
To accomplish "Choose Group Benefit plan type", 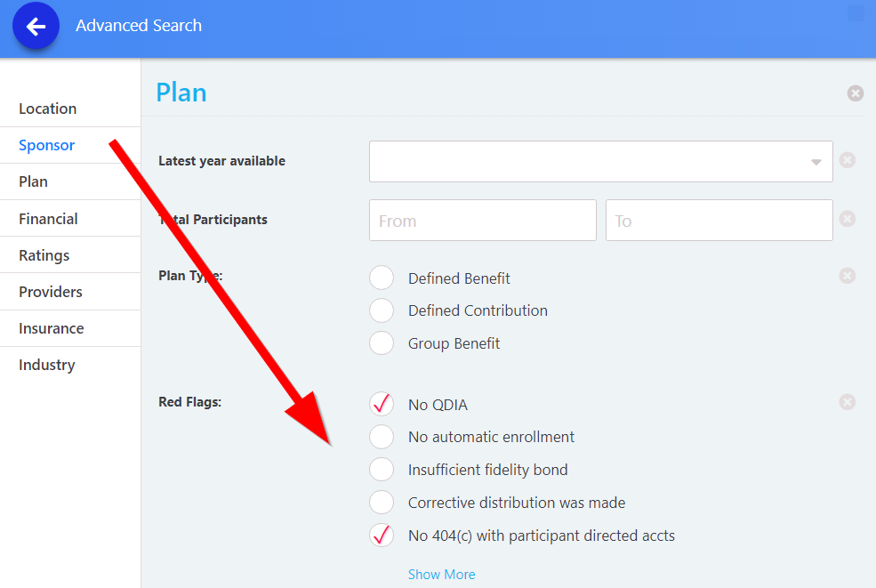I will click(x=382, y=343).
